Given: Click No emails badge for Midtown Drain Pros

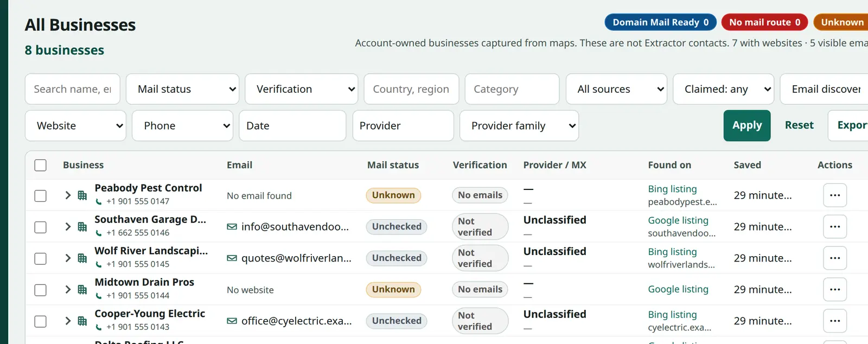Looking at the screenshot, I should (x=480, y=290).
